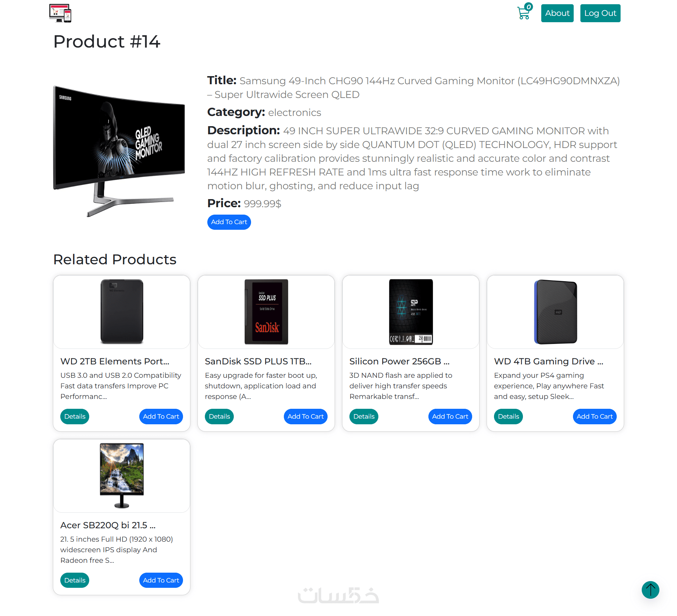Image resolution: width=677 pixels, height=616 pixels.
Task: View details of WD 4TB Gaming Drive
Action: [x=508, y=417]
